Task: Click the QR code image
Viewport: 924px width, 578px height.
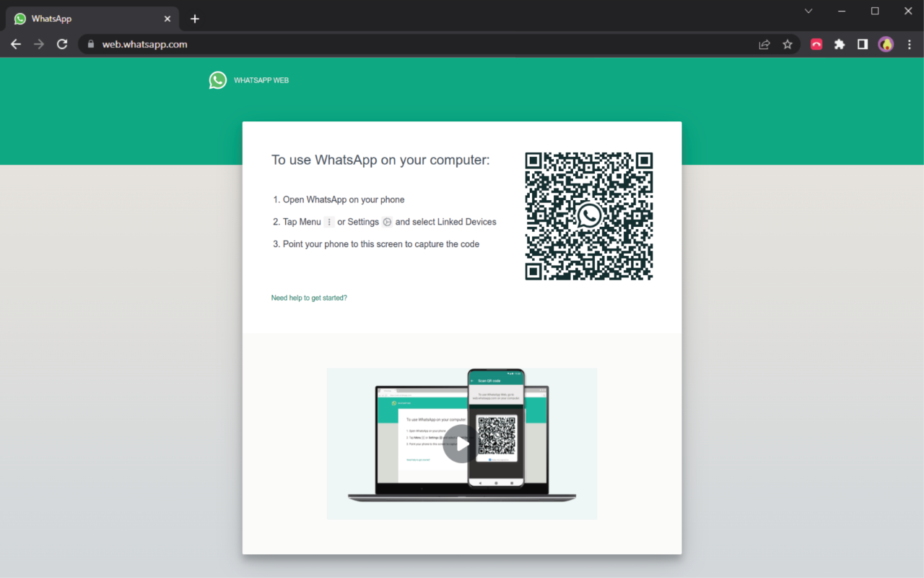Action: [x=589, y=216]
